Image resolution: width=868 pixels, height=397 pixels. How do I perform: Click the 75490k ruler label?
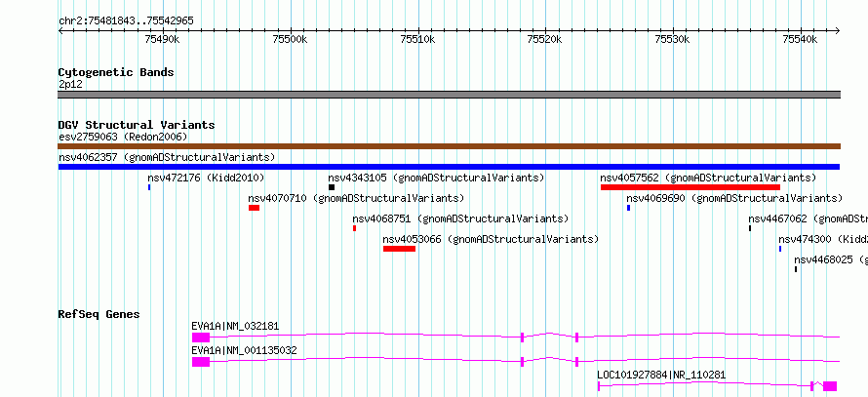[x=162, y=39]
